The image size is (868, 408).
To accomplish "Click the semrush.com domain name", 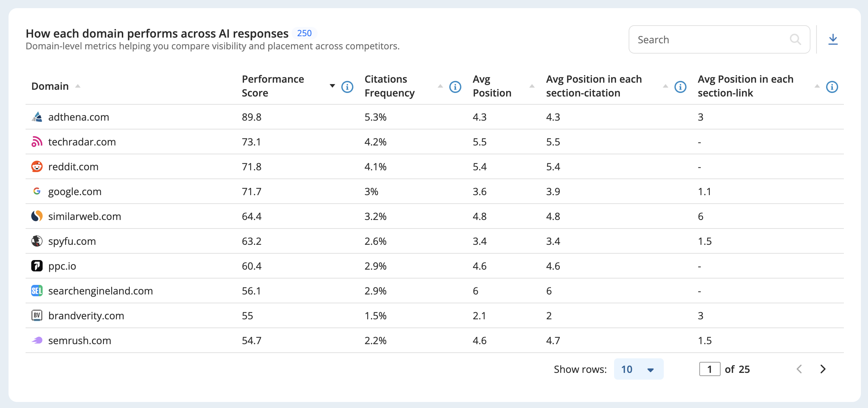I will pyautogui.click(x=80, y=341).
